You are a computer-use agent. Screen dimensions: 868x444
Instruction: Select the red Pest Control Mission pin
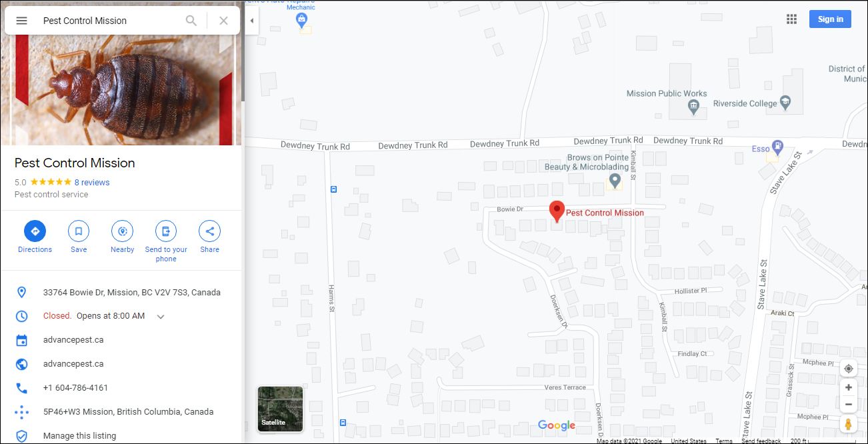pos(557,211)
